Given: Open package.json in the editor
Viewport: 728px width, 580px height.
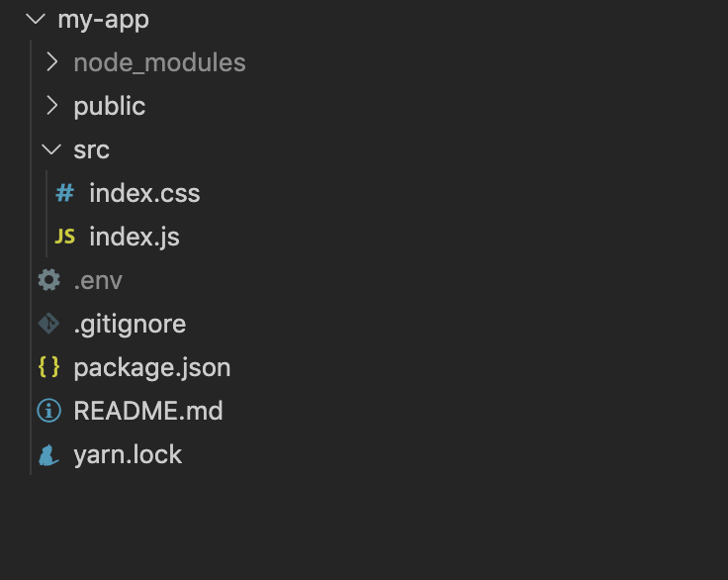Looking at the screenshot, I should click(x=151, y=367).
